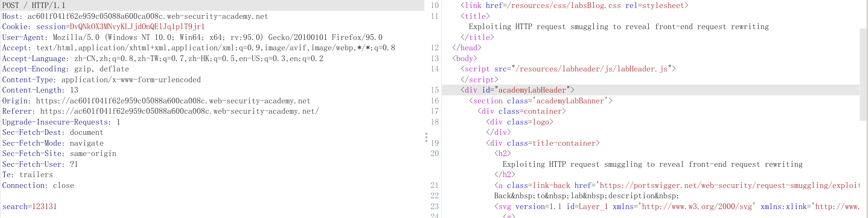Image resolution: width=868 pixels, height=218 pixels.
Task: Click the link tag with labsBlog.css stylesheet
Action: click(x=575, y=5)
